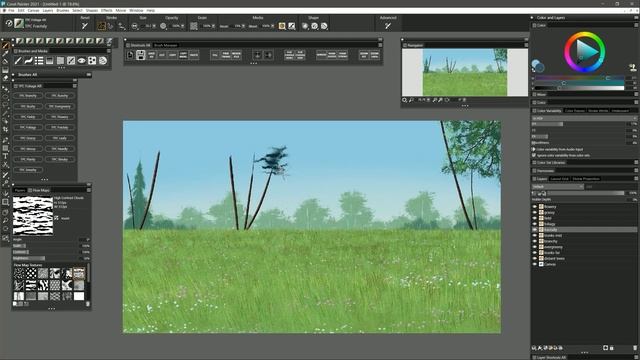Select the Paint Bucket tool
This screenshot has height=360, width=640.
(x=5, y=62)
